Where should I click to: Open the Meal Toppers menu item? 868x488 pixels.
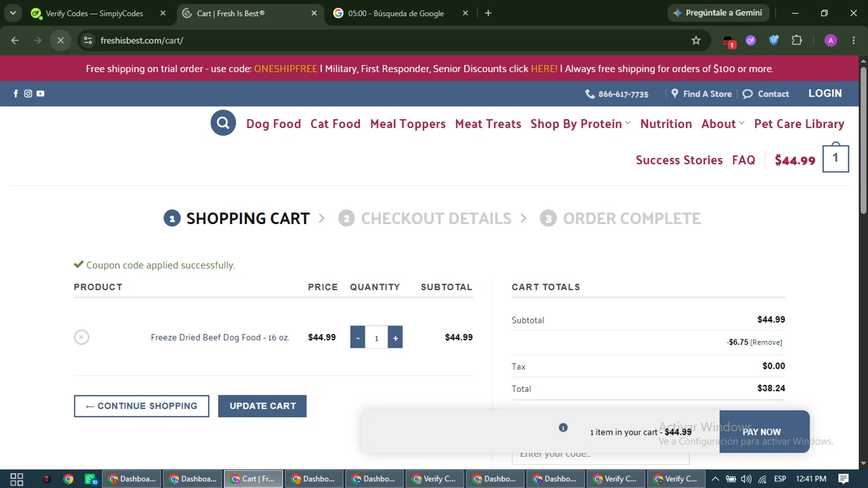click(x=408, y=124)
